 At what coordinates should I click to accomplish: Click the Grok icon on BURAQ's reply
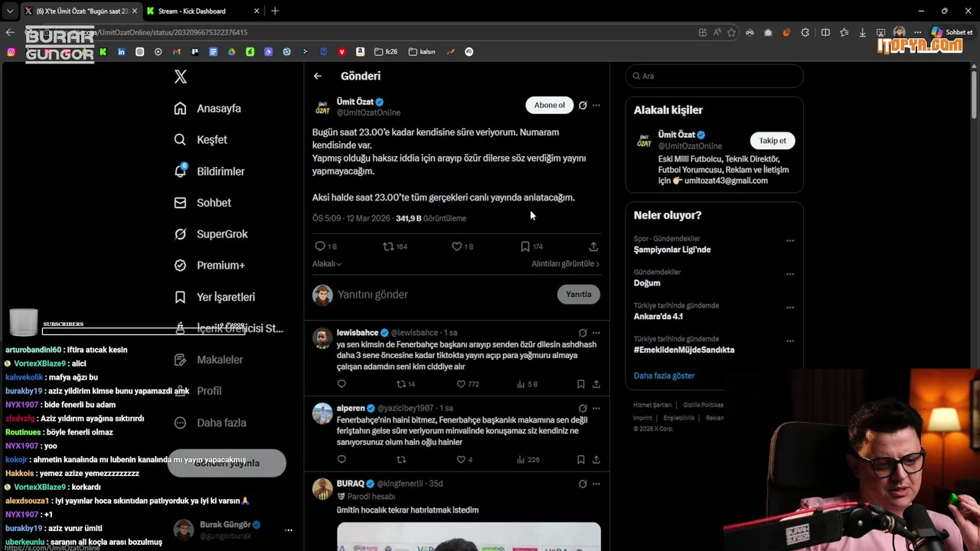click(583, 484)
